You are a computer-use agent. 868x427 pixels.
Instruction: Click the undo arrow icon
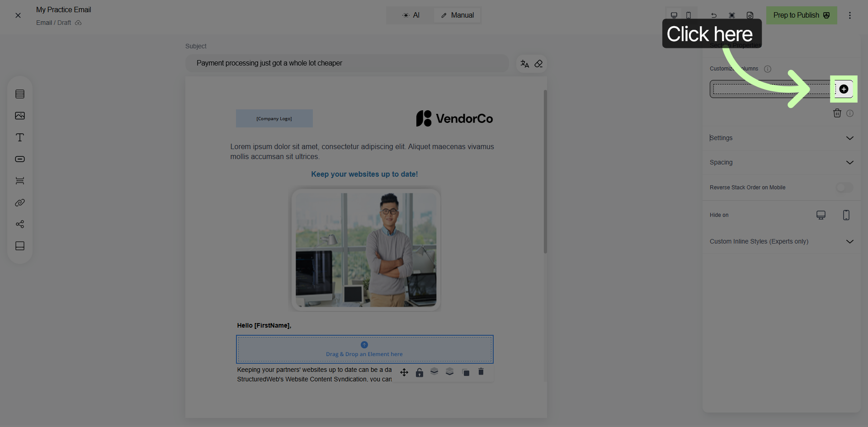point(714,15)
